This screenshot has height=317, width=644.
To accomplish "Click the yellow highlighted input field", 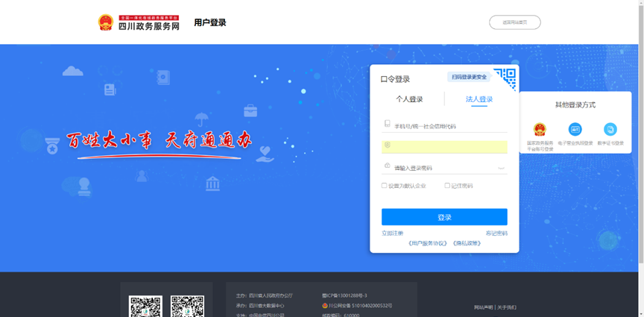I will pyautogui.click(x=444, y=146).
